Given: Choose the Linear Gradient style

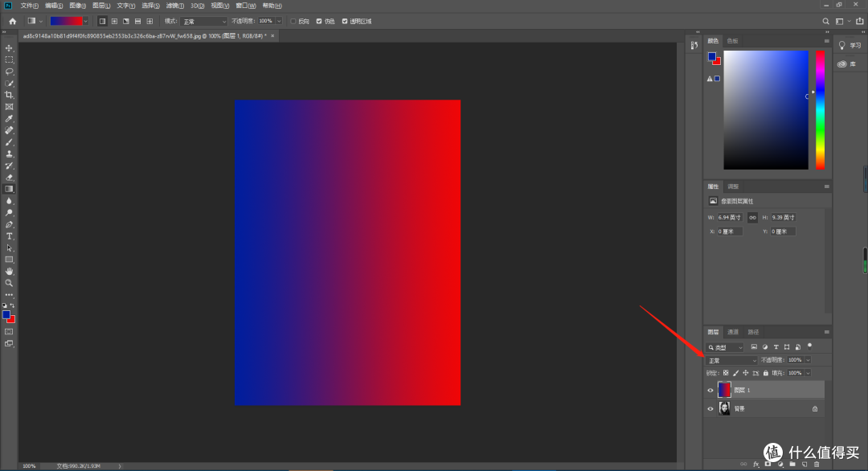Looking at the screenshot, I should (x=102, y=21).
